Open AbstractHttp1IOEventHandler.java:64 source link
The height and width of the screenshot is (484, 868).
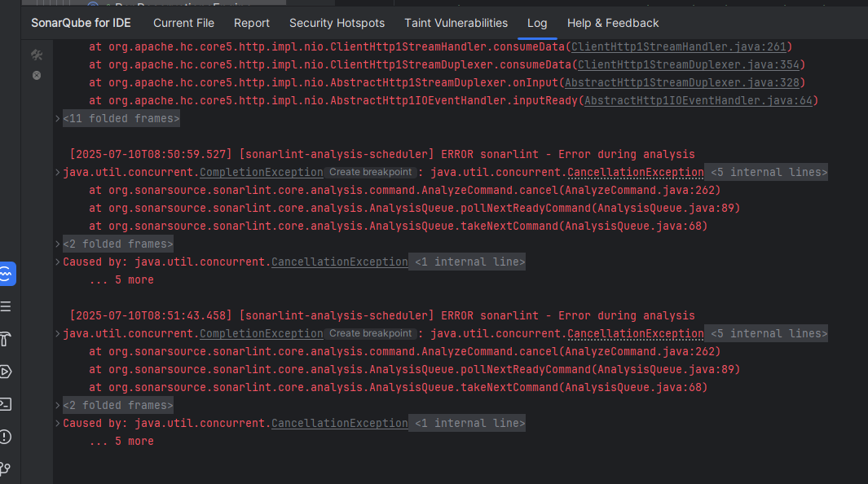[x=698, y=101]
